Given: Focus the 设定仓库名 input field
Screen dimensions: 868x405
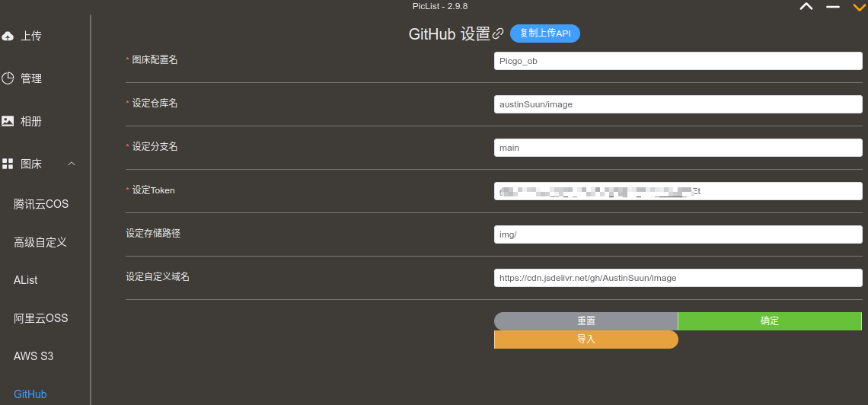Looking at the screenshot, I should [x=678, y=104].
